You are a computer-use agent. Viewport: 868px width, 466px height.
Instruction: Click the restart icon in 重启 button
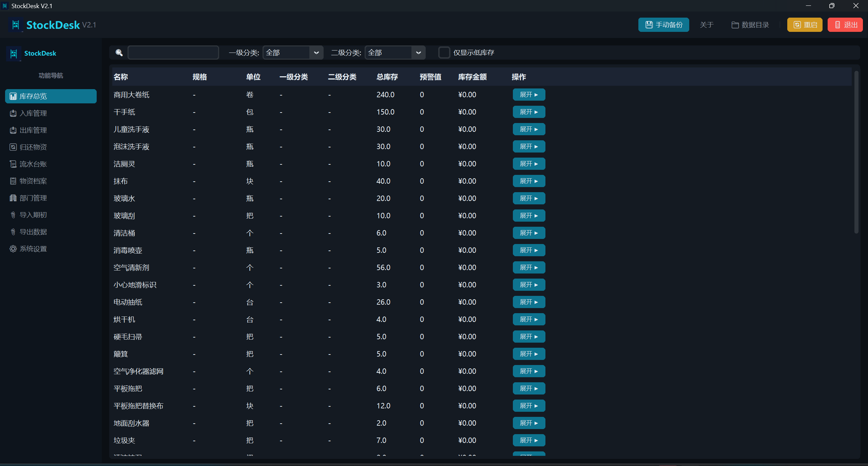coord(797,25)
